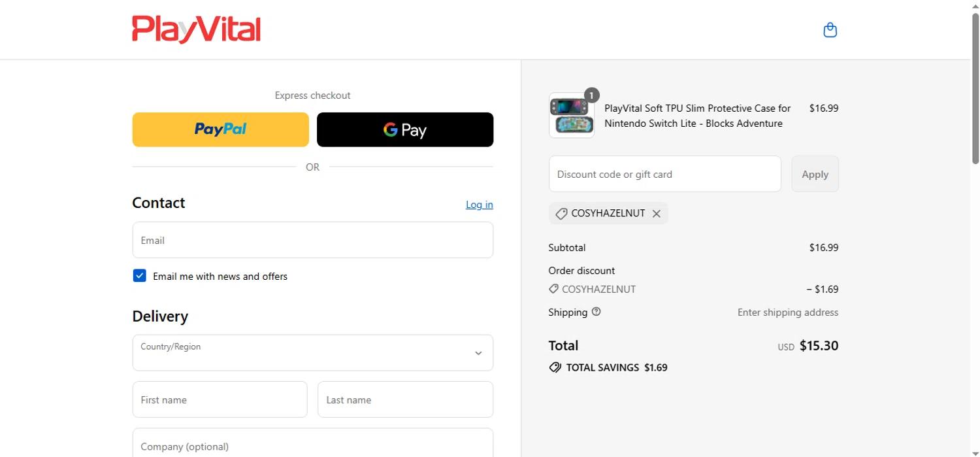The width and height of the screenshot is (980, 457).
Task: Click the Express checkout label
Action: (312, 95)
